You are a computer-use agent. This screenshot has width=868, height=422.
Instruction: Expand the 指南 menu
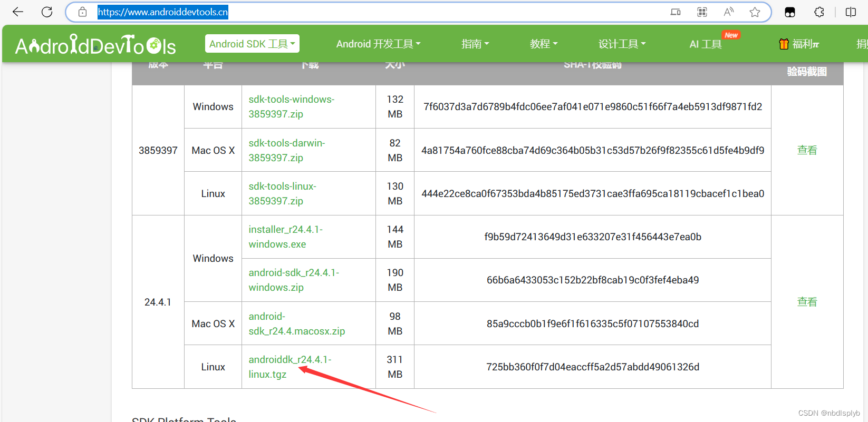click(x=475, y=44)
